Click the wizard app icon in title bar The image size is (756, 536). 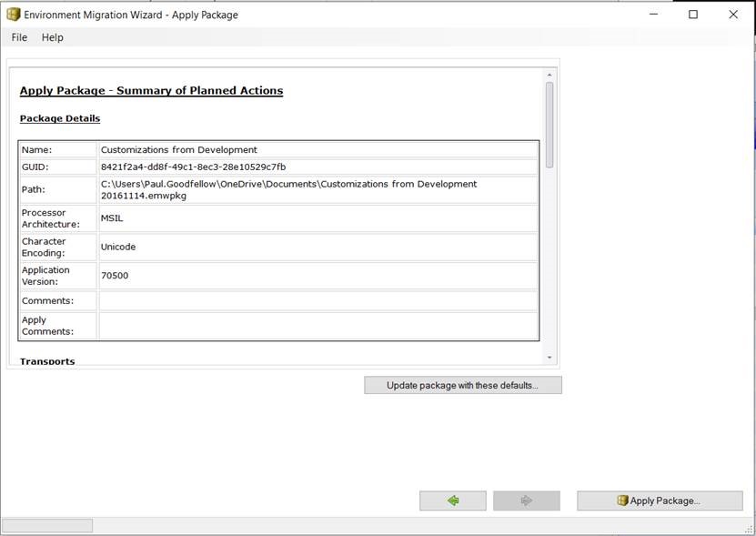pos(13,15)
